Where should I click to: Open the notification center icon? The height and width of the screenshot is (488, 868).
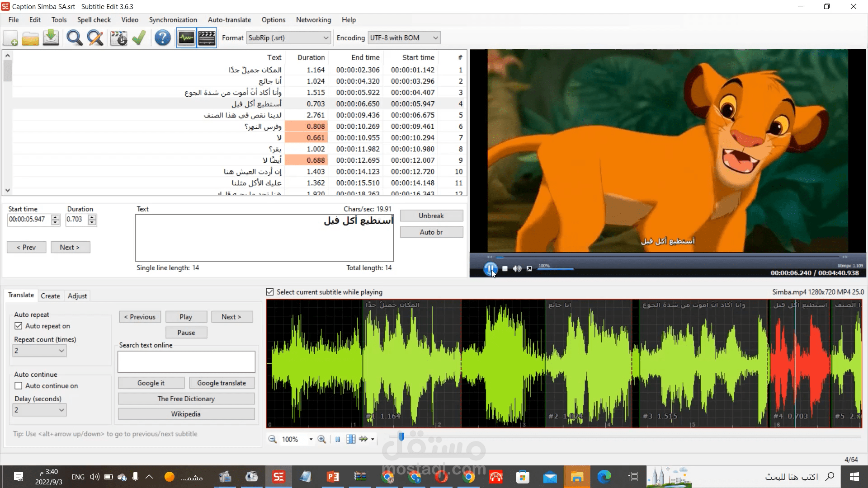(x=19, y=477)
